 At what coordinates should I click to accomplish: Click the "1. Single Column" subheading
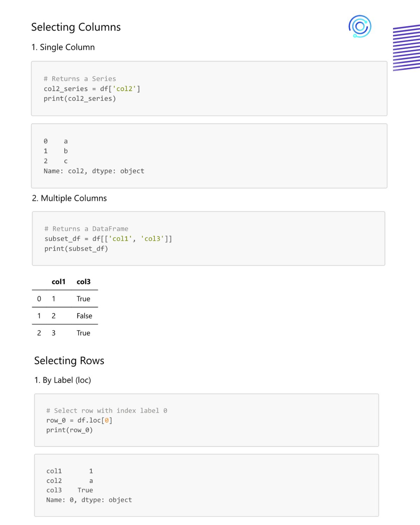click(x=63, y=47)
